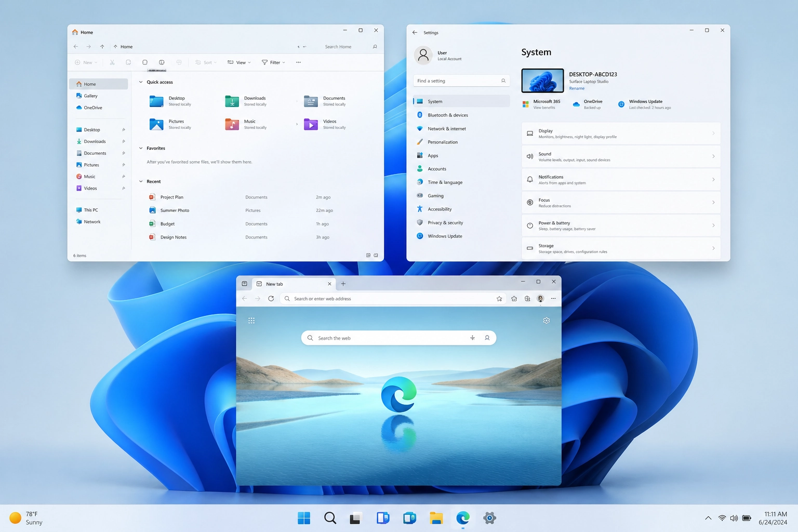
Task: Open the Display settings row
Action: [621, 134]
